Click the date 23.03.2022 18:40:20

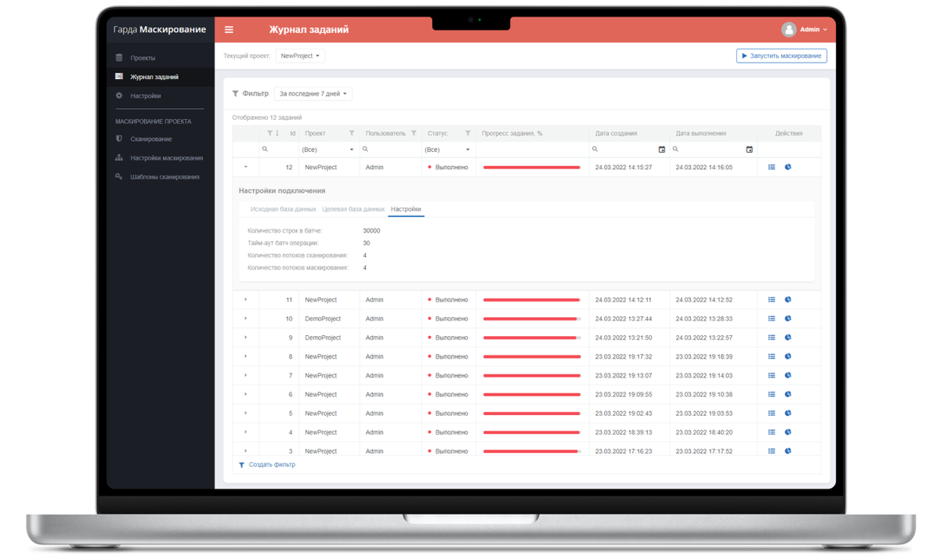(704, 432)
